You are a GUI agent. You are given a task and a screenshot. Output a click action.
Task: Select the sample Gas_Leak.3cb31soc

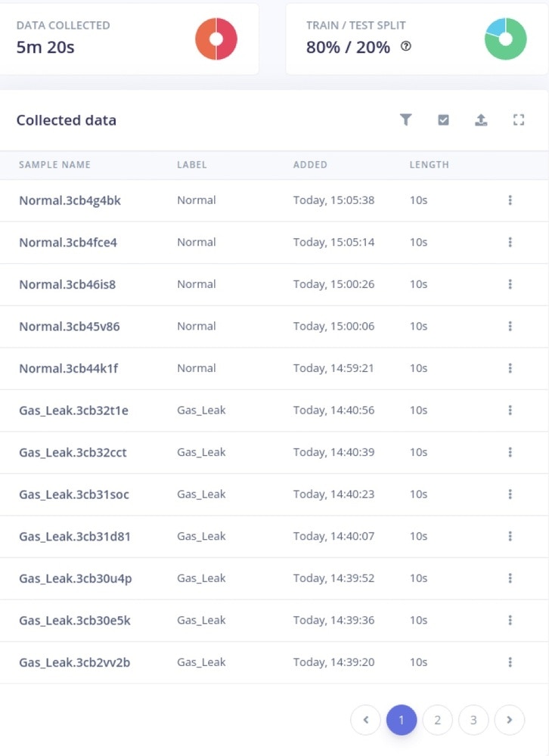tap(74, 494)
